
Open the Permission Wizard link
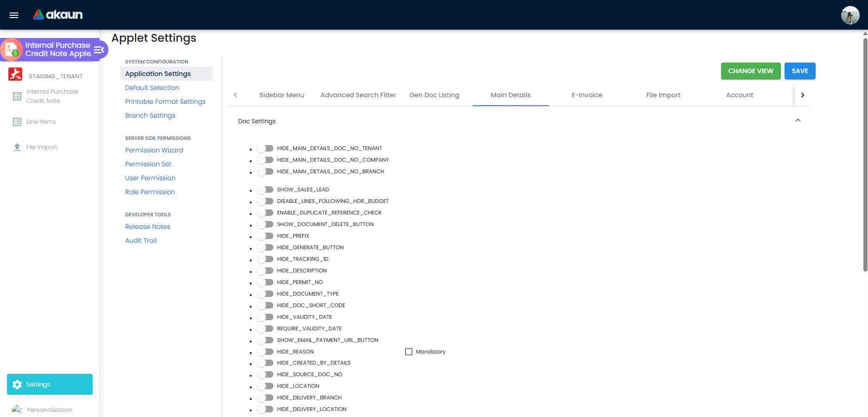coord(154,150)
